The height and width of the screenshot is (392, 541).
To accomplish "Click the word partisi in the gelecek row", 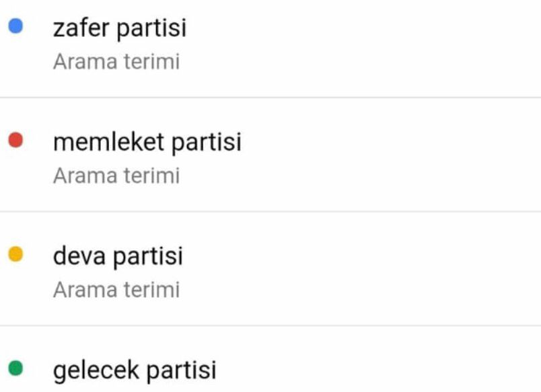I will (182, 370).
